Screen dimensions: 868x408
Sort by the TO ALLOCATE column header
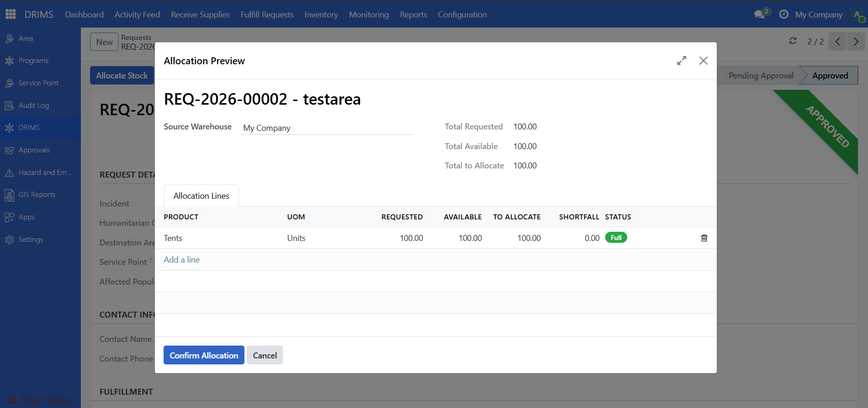click(x=517, y=217)
